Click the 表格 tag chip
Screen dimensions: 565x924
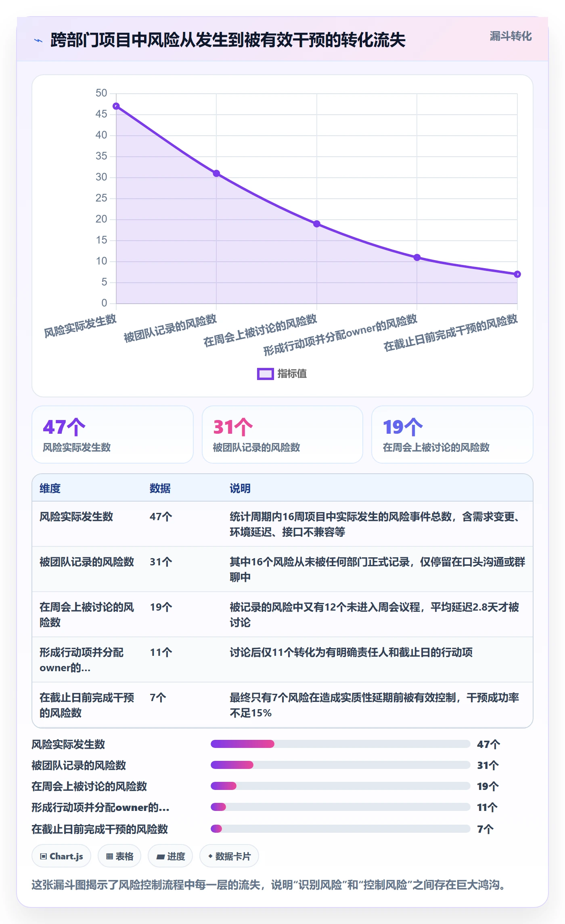pos(119,856)
